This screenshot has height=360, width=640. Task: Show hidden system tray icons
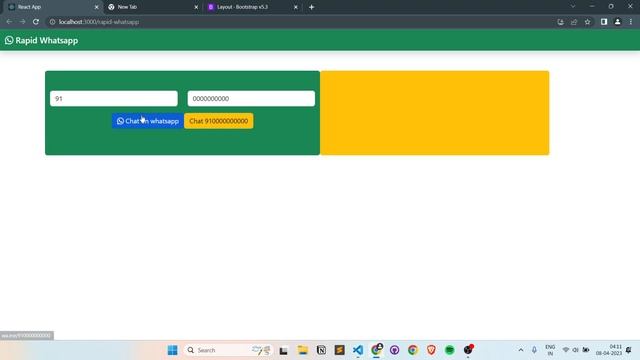tap(521, 350)
